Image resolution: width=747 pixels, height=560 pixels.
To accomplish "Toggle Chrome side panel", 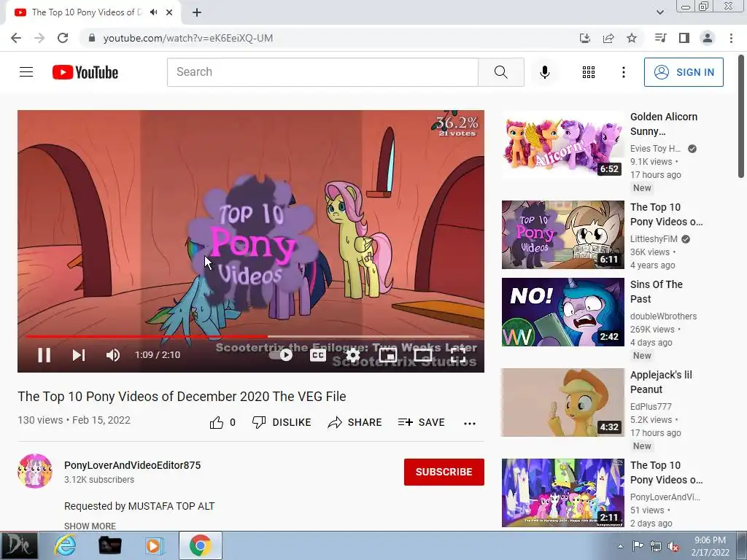I will (x=684, y=38).
